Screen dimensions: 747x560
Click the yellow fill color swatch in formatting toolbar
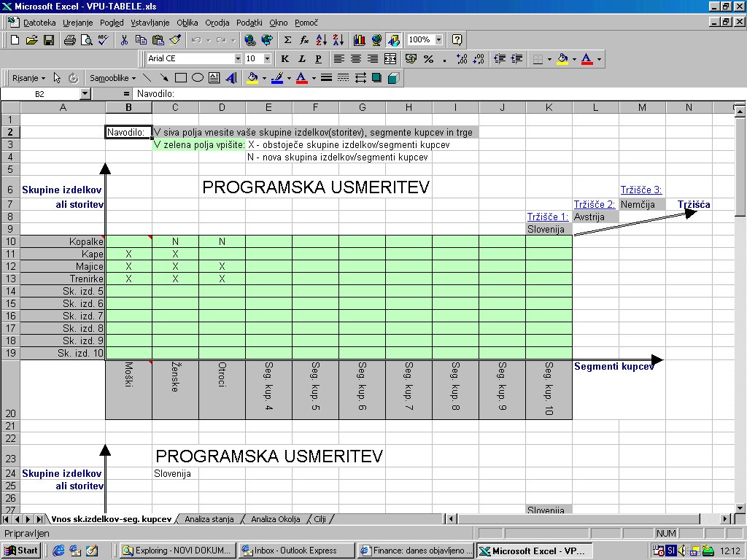[x=562, y=59]
